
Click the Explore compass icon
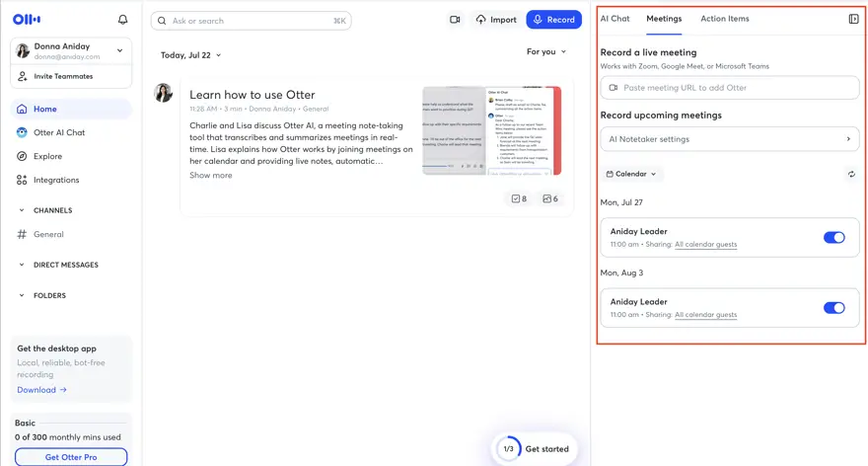click(x=22, y=156)
